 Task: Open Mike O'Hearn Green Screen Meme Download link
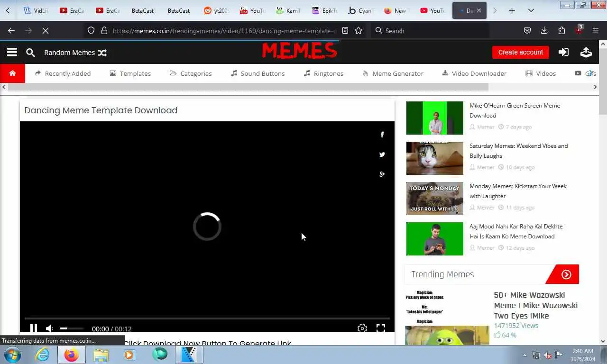pyautogui.click(x=515, y=110)
